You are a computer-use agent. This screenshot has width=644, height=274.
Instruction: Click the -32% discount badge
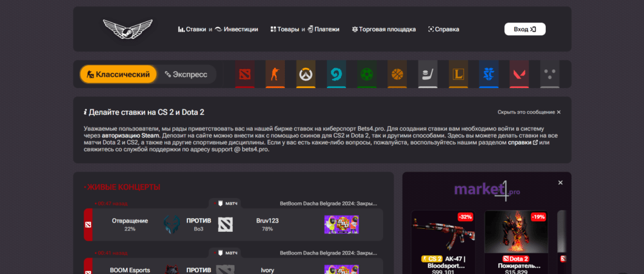[x=465, y=217]
